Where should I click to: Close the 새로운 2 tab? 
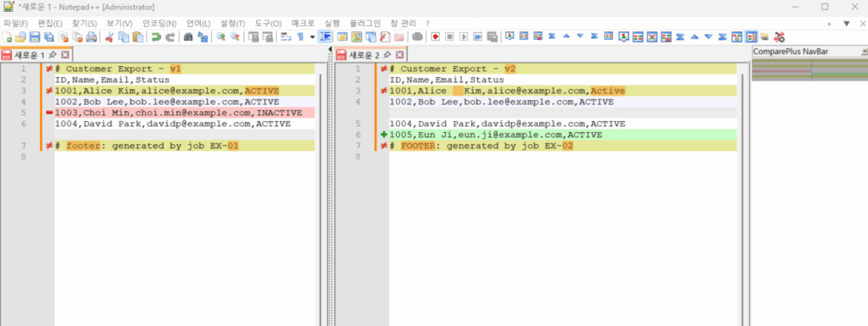[400, 55]
